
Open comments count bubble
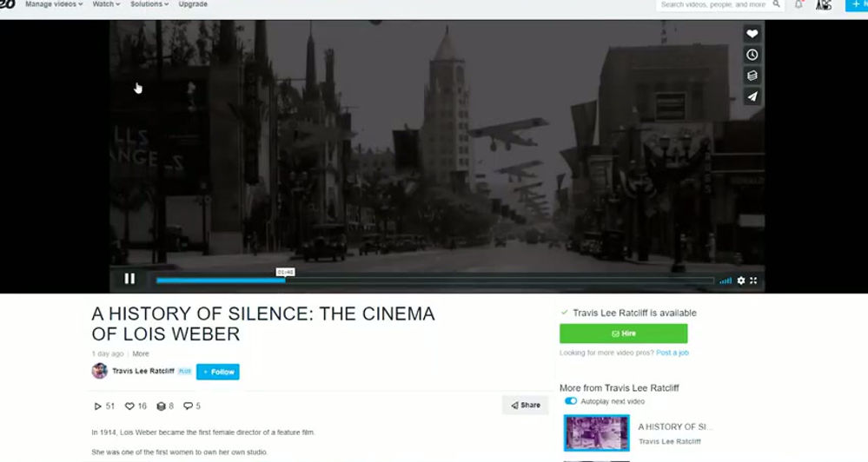191,406
